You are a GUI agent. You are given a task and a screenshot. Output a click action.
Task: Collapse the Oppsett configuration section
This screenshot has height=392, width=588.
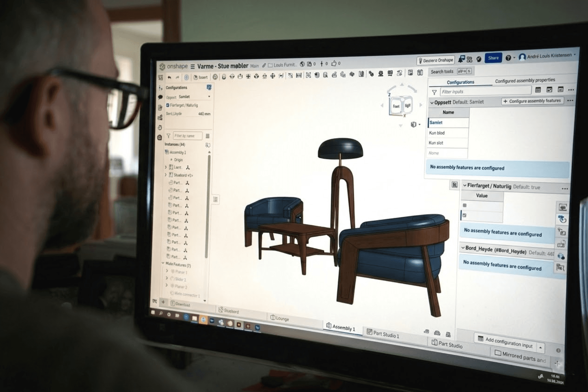tap(432, 102)
